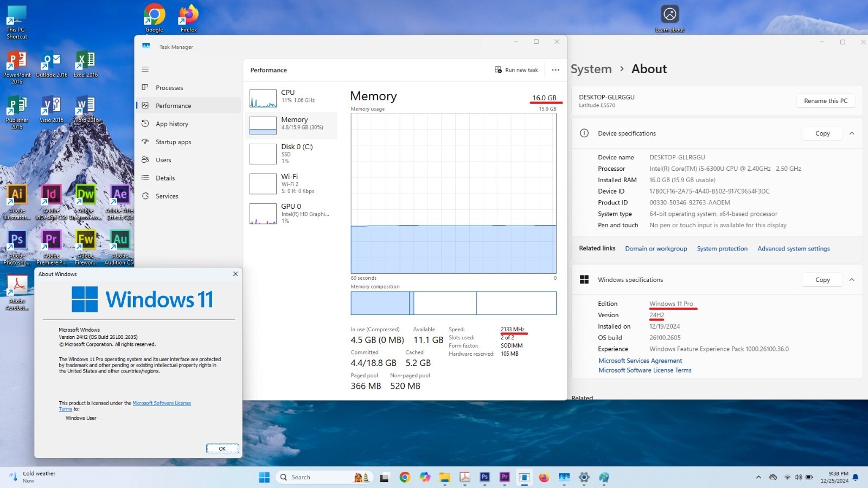
Task: Open Adobe After Effects desktop icon
Action: (x=120, y=202)
